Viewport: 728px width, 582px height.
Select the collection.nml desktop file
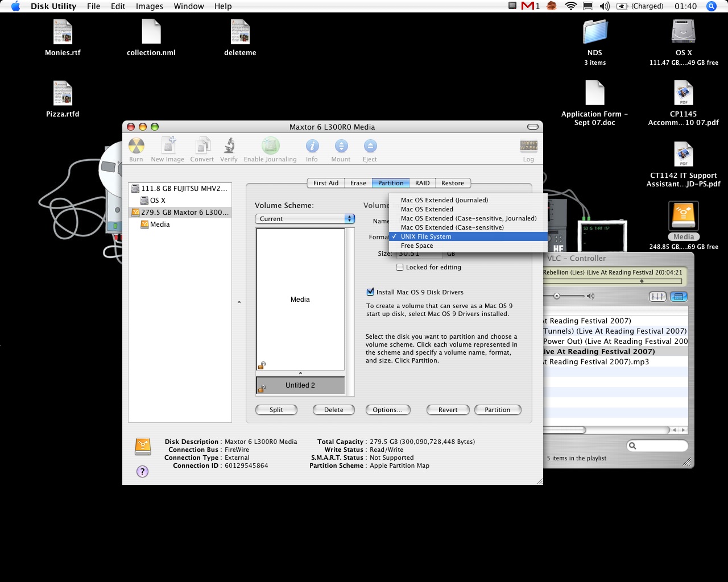151,32
